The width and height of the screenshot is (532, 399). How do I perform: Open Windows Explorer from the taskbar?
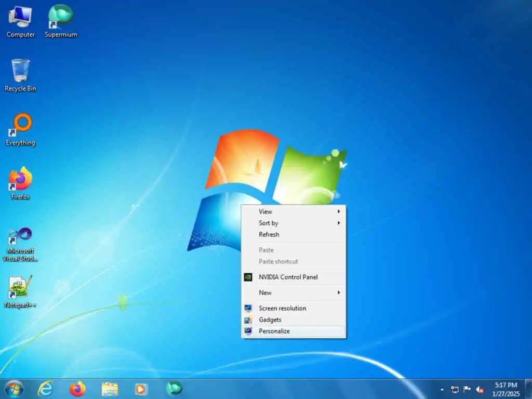click(x=109, y=389)
